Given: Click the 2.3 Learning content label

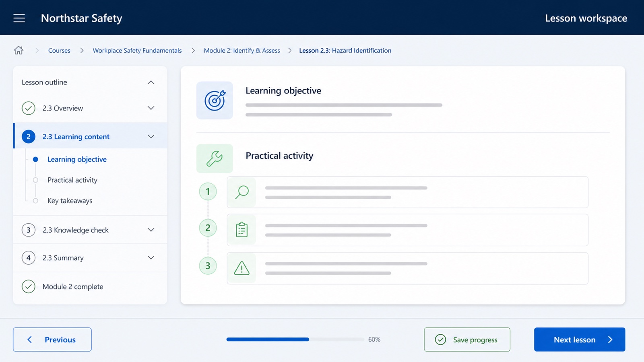Looking at the screenshot, I should [76, 137].
